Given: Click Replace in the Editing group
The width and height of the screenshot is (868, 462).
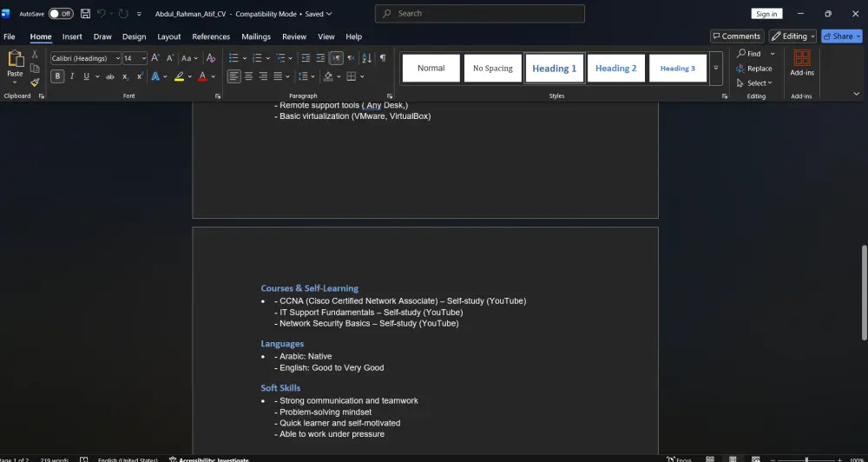Looking at the screenshot, I should pyautogui.click(x=754, y=69).
